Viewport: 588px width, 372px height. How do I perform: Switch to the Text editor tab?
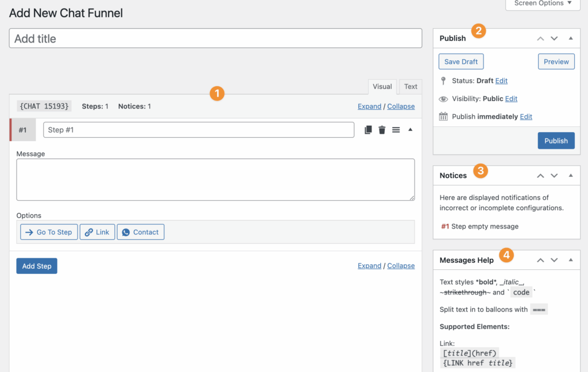click(x=411, y=87)
